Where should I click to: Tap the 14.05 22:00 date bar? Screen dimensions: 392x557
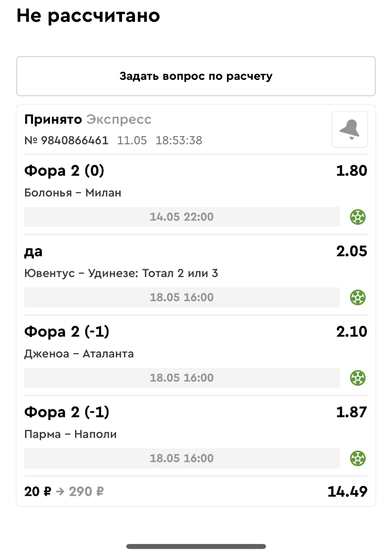tap(181, 217)
